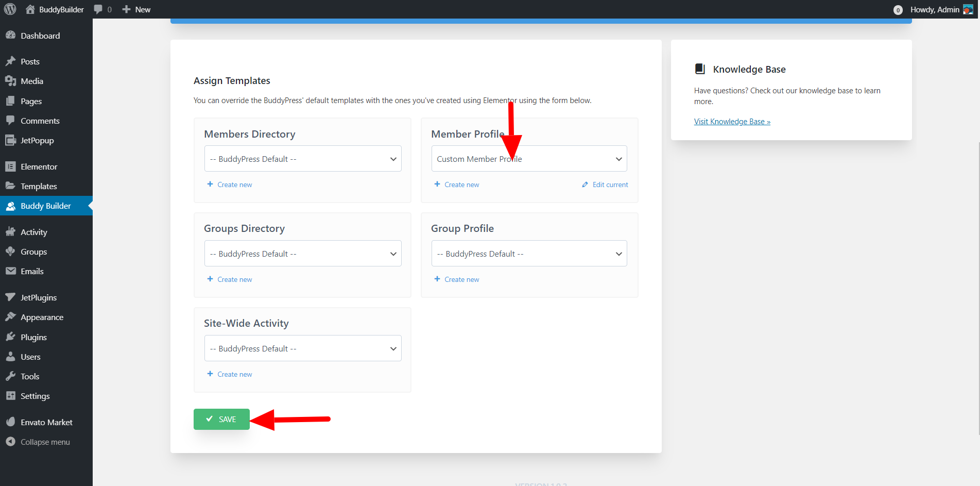The height and width of the screenshot is (486, 980).
Task: Click Create new under Members Directory
Action: pos(230,185)
